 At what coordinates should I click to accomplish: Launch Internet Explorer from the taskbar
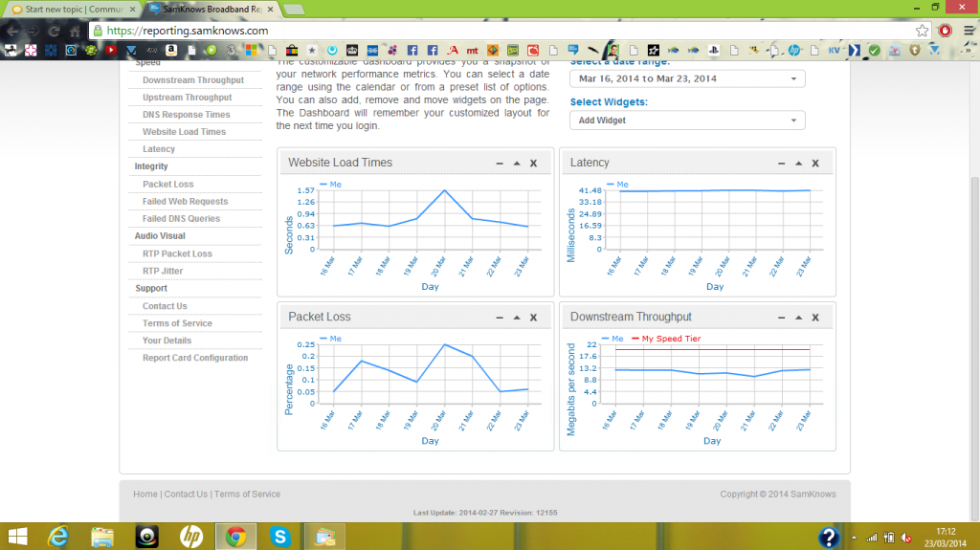click(58, 537)
